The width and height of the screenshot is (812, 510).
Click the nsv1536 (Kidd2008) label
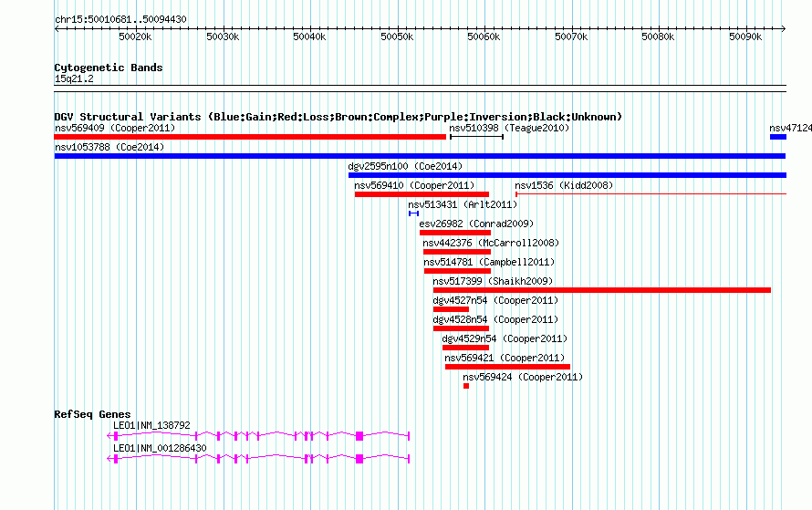tap(564, 185)
